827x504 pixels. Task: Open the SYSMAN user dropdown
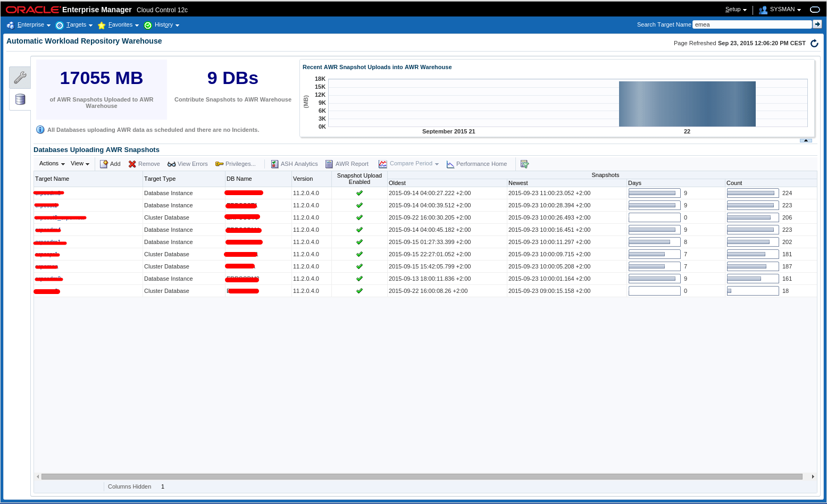pos(780,10)
